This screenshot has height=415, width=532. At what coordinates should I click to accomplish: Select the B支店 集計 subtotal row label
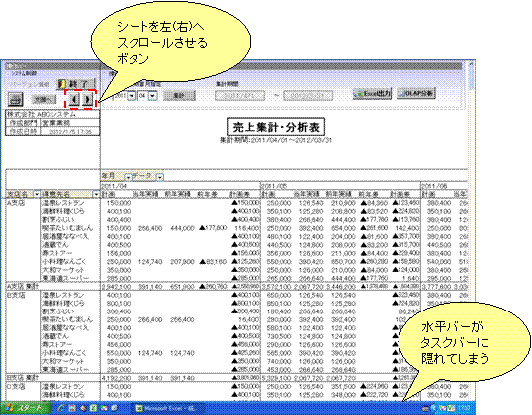pyautogui.click(x=23, y=377)
